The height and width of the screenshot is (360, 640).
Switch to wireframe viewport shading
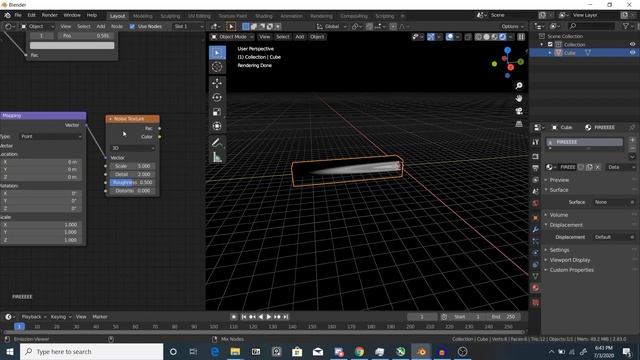479,37
